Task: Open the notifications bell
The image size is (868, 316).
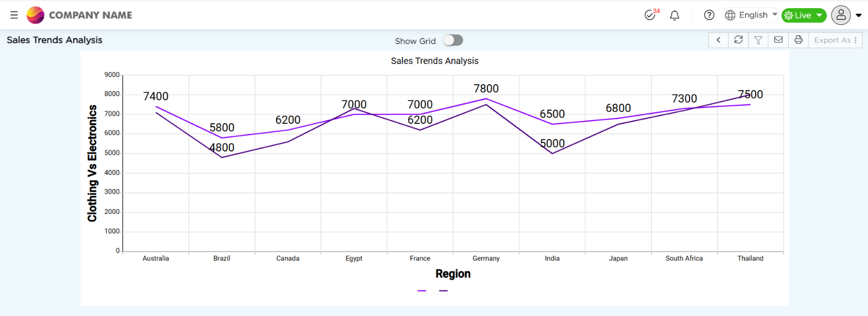Action: pyautogui.click(x=674, y=15)
